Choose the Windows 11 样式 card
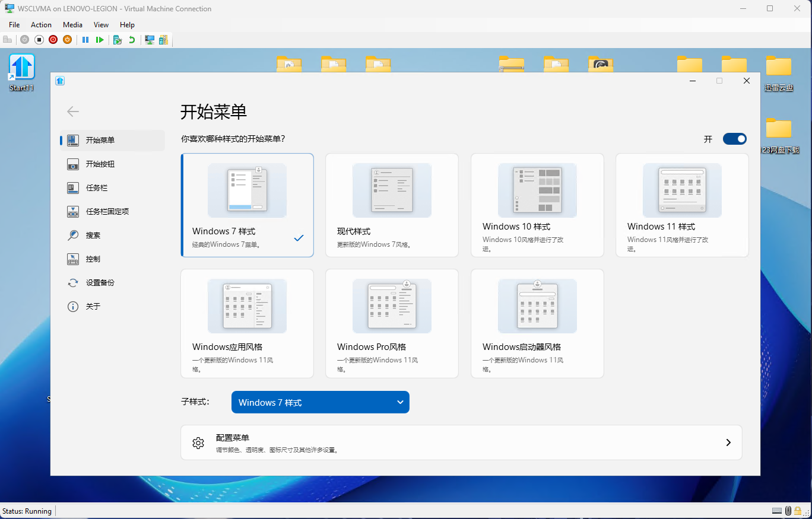812x519 pixels. coord(681,205)
